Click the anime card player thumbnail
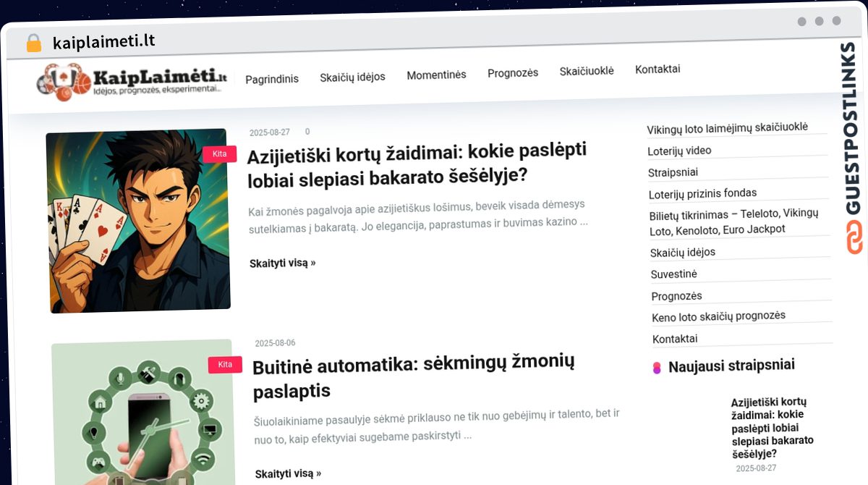The height and width of the screenshot is (485, 868). tap(138, 221)
